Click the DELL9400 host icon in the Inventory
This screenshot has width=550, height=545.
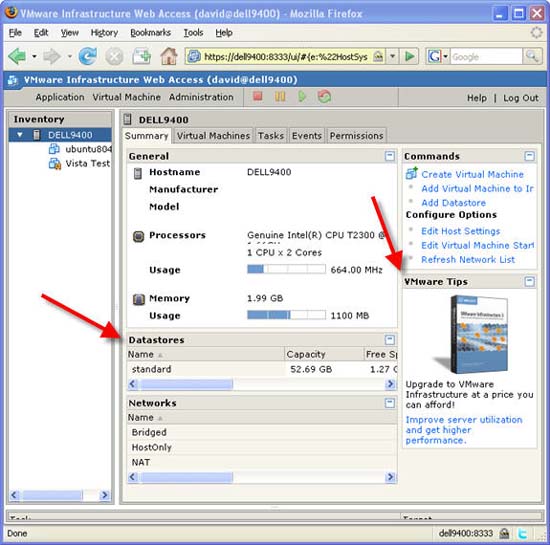tap(36, 135)
